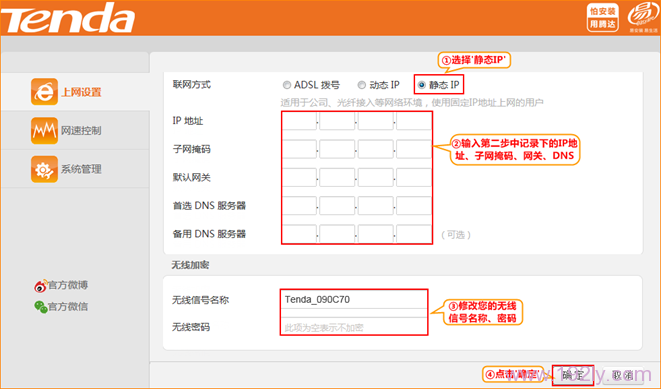
Task: Focus first octet of 首选 DNS 服务器
Action: 300,206
